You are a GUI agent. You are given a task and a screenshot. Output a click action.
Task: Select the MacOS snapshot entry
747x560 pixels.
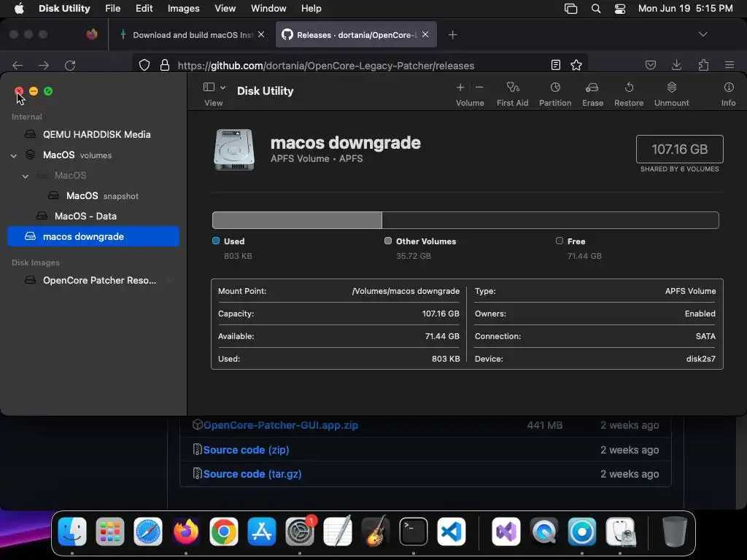click(93, 195)
